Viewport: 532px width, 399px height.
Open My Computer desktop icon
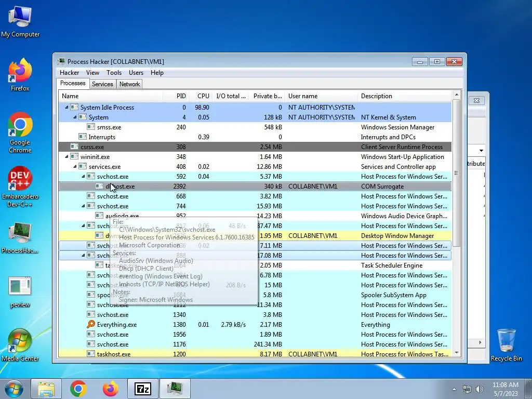pyautogui.click(x=20, y=21)
